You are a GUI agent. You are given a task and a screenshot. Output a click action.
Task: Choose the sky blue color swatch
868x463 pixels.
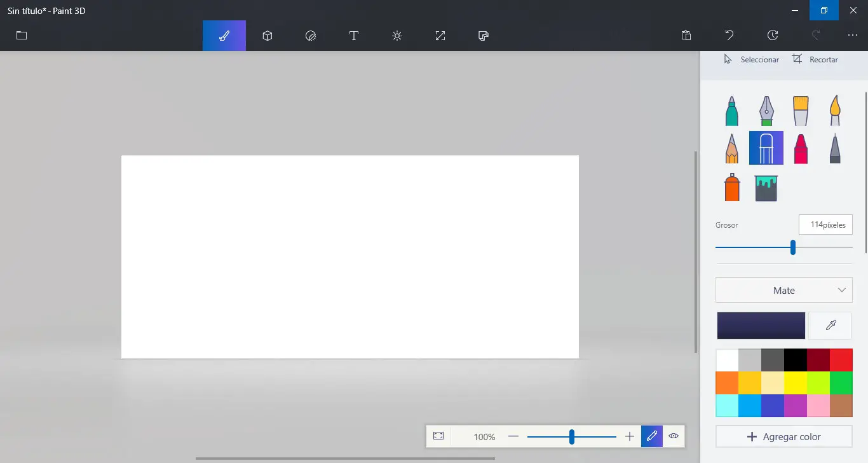[x=750, y=406]
